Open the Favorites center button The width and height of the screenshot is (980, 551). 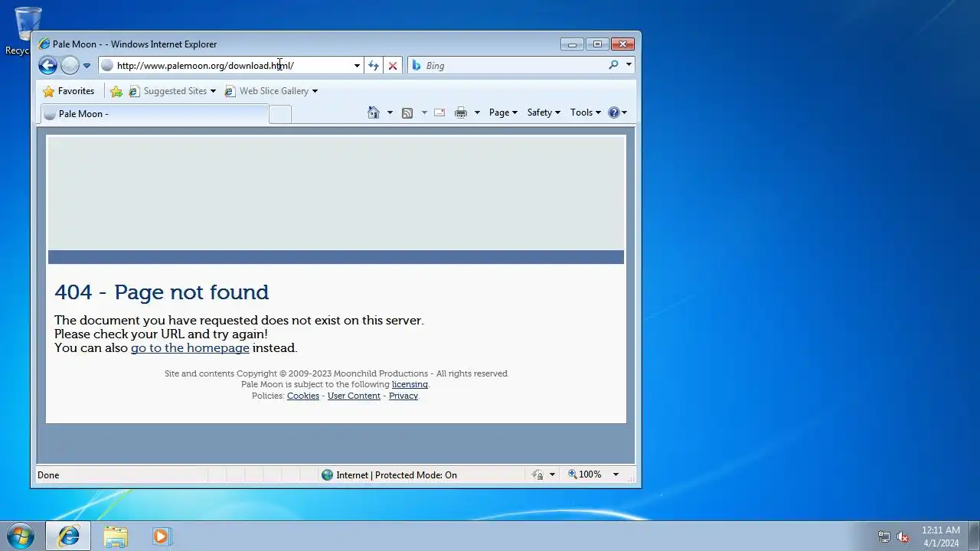coord(69,91)
